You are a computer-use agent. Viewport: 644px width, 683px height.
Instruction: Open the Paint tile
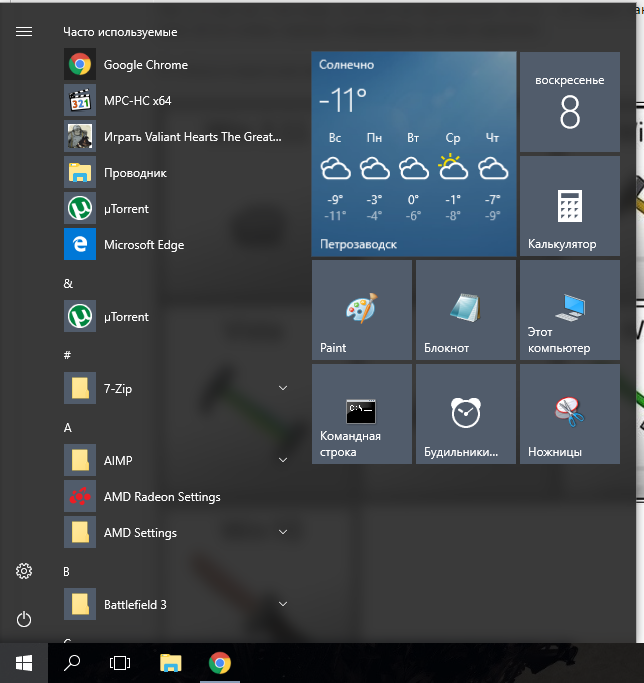pos(362,310)
